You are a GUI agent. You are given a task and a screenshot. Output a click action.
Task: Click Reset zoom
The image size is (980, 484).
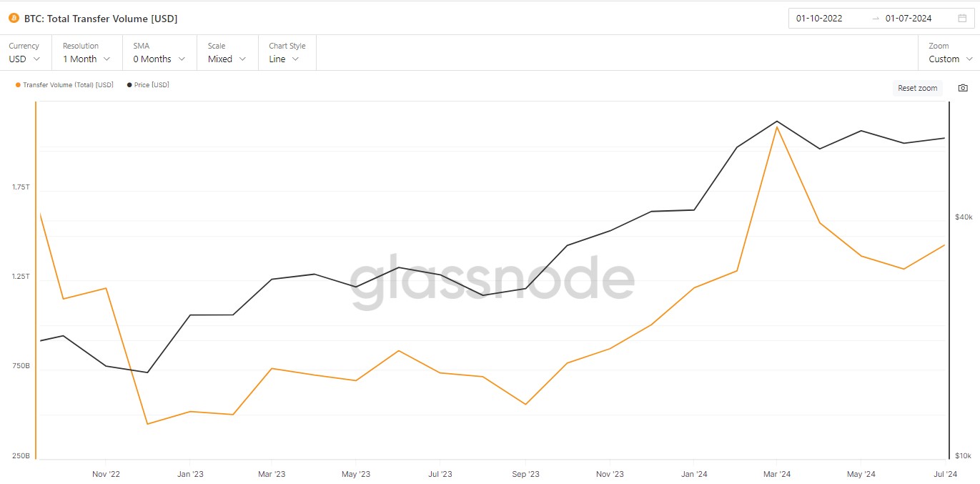[x=917, y=87]
